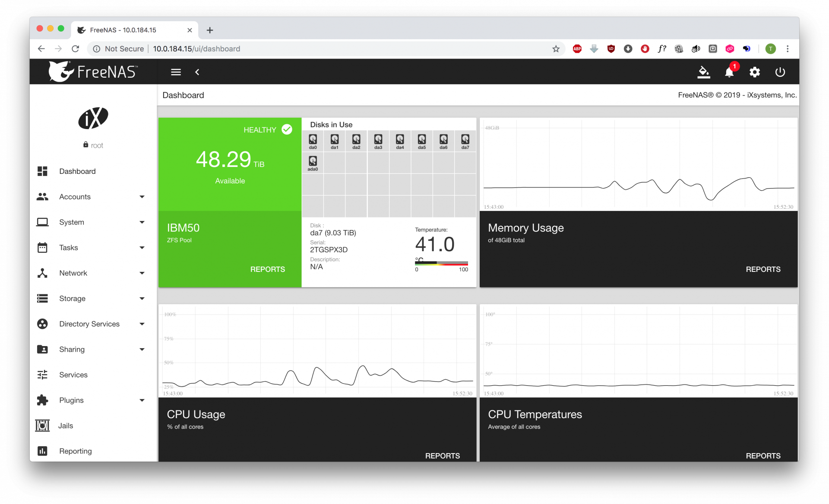Expand the Sharing menu arrow
The width and height of the screenshot is (829, 504).
[x=142, y=350]
